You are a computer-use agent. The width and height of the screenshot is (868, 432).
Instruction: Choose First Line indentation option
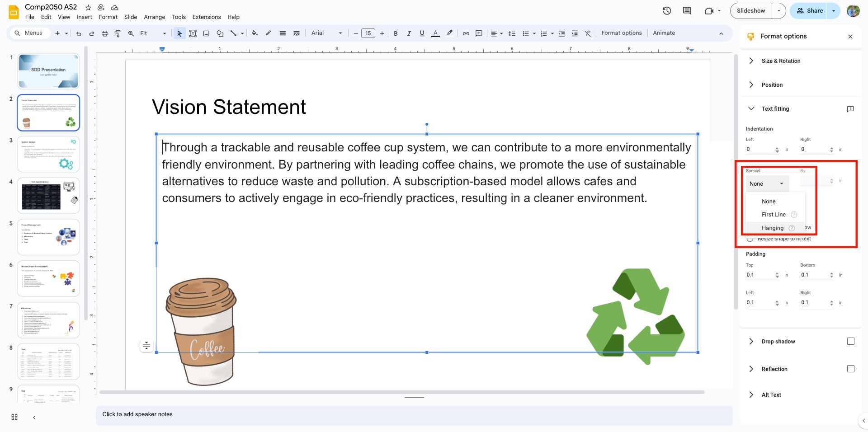coord(775,215)
